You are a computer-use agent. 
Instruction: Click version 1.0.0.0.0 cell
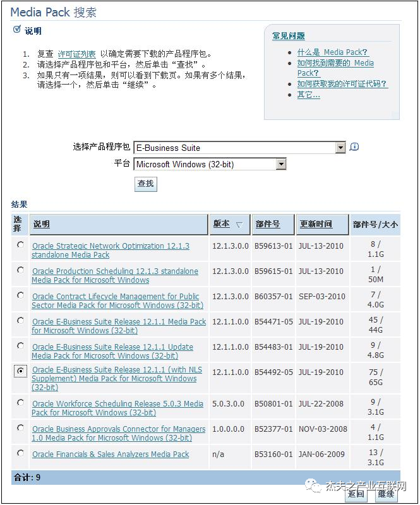tap(228, 429)
